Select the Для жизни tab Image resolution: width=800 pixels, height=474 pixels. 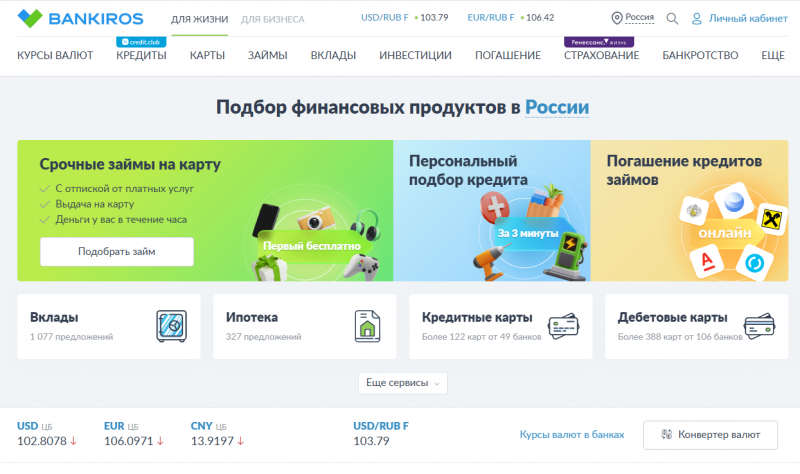pyautogui.click(x=199, y=19)
